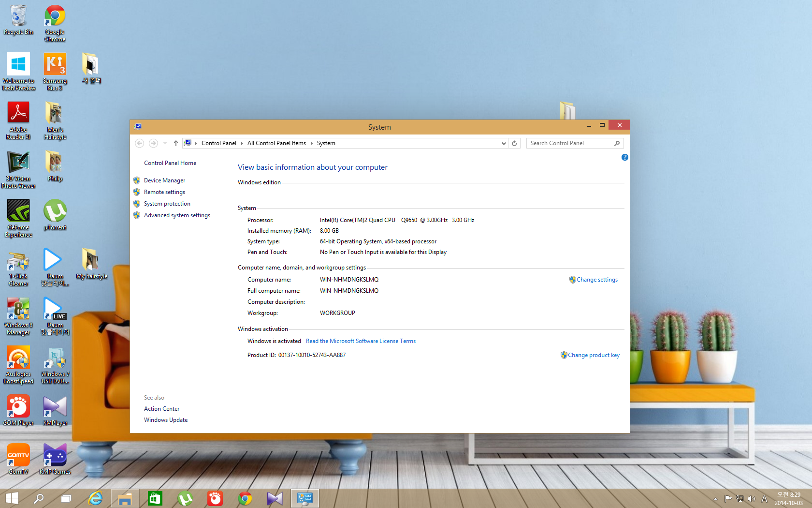Screen dimensions: 812x508
Task: Click Change settings for computer name
Action: (x=597, y=280)
